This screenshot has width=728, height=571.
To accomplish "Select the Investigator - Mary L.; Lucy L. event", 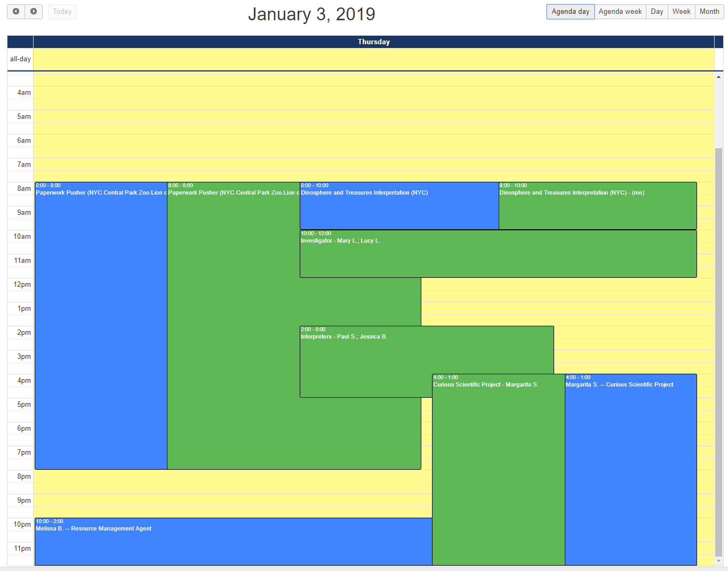I will [x=498, y=256].
